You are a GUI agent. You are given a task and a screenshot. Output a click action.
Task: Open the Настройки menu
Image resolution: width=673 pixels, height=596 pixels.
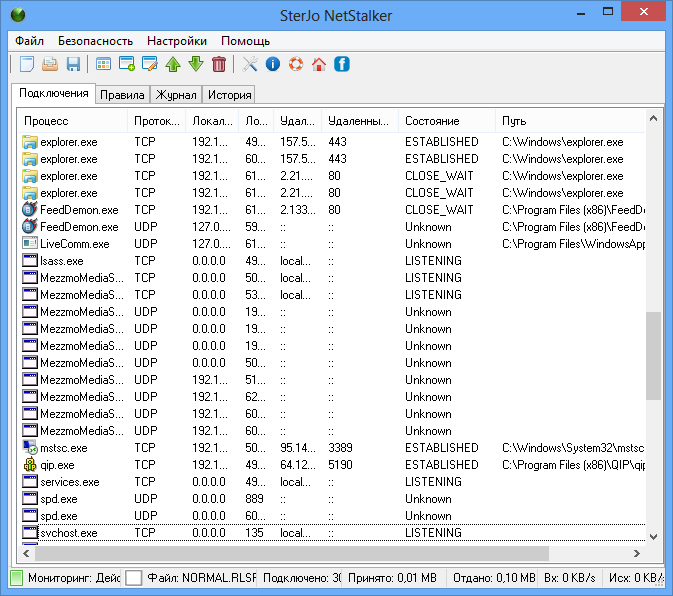coord(177,41)
